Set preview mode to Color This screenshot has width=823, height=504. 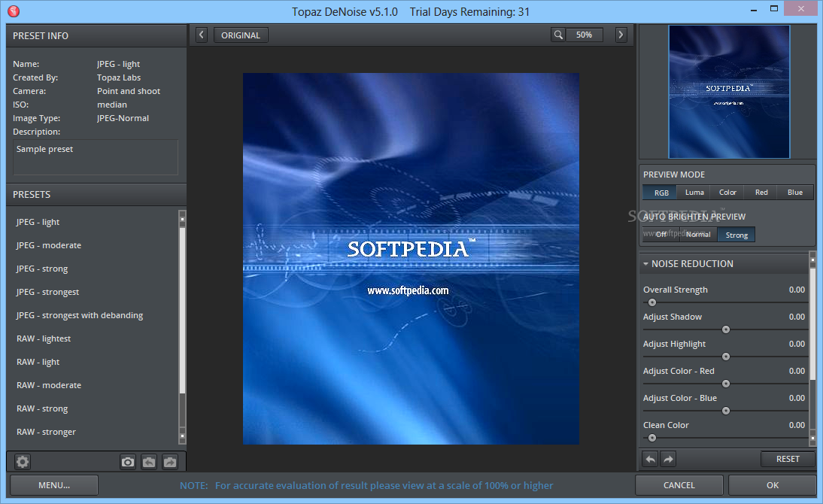coord(727,193)
